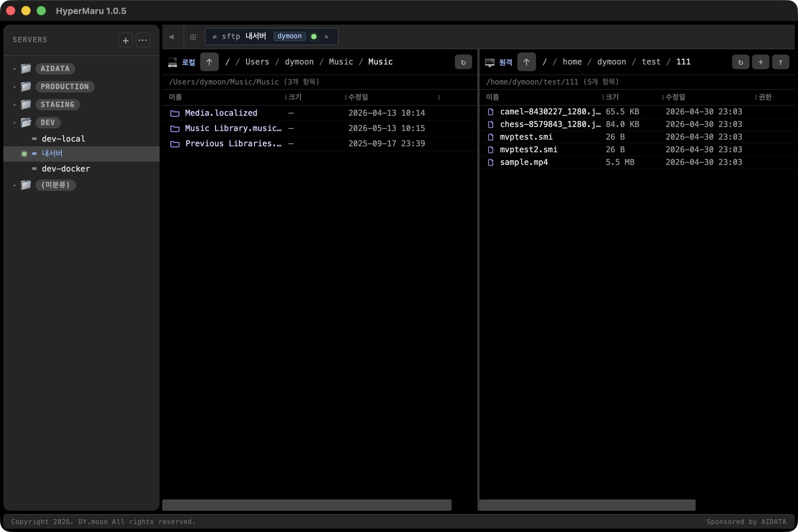Select the AIDATA group label
The width and height of the screenshot is (798, 532).
pyautogui.click(x=55, y=68)
